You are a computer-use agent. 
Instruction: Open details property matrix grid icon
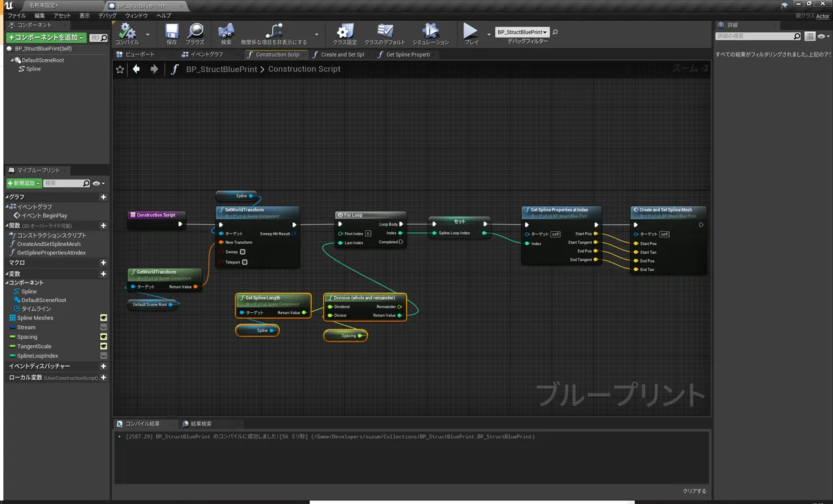coord(810,36)
